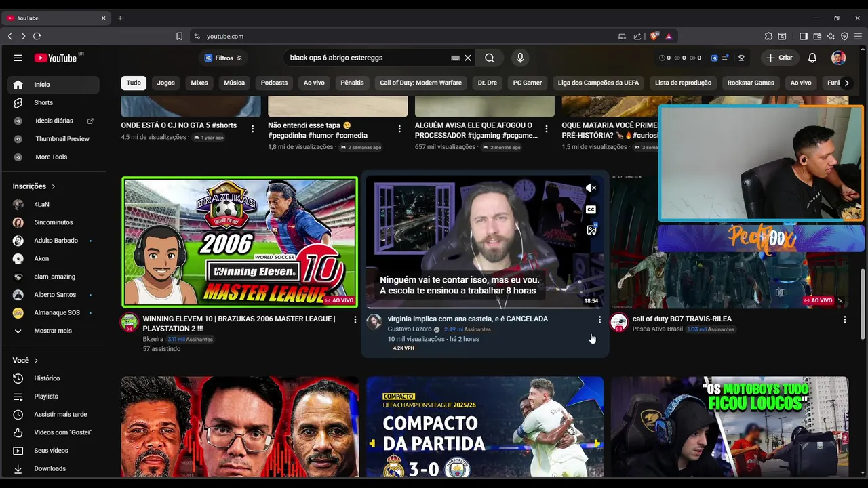868x488 pixels.
Task: Open Brave Leo AI sparkle icon
Action: click(831, 36)
